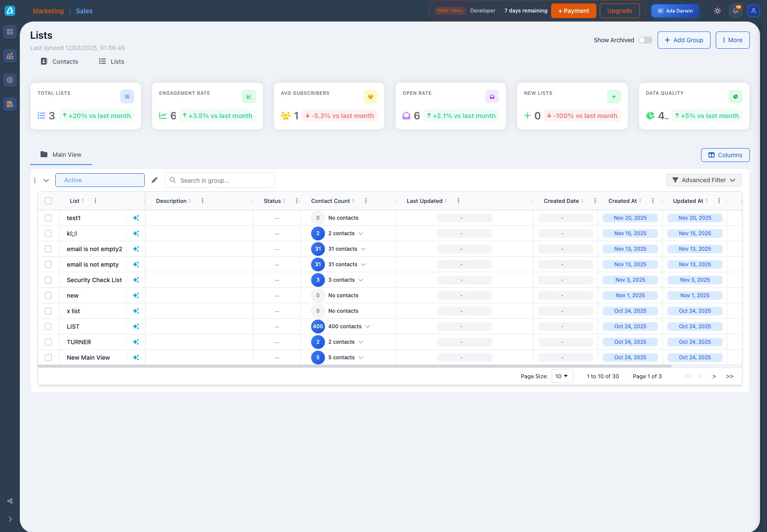This screenshot has width=767, height=532.
Task: Click the Add Group button
Action: click(x=683, y=40)
